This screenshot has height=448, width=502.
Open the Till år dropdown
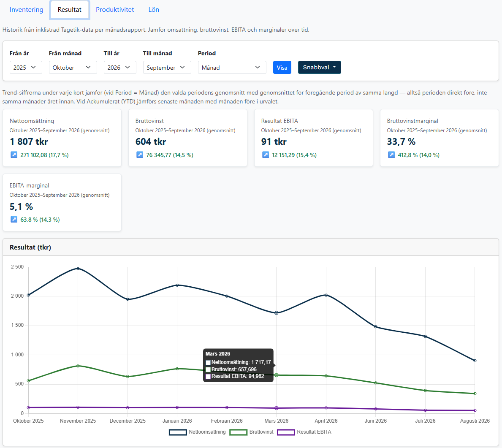120,68
